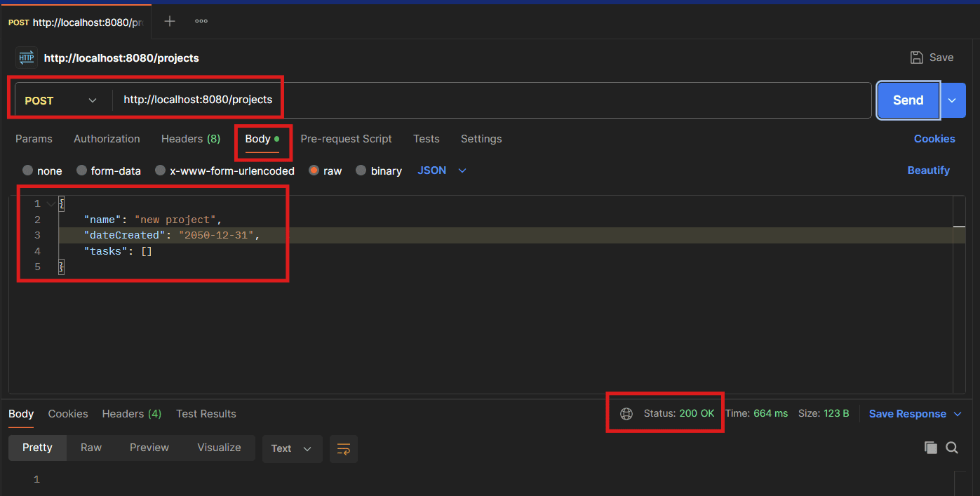The width and height of the screenshot is (980, 496).
Task: Select the none body type
Action: pyautogui.click(x=42, y=170)
